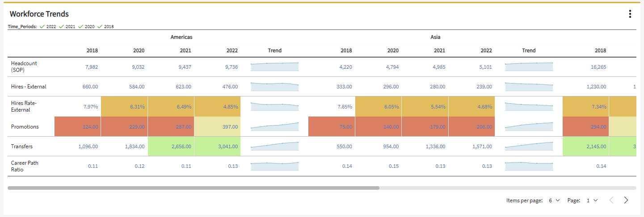Screen dimensions: 644x217
Task: Open the three-dot options menu
Action: [x=630, y=14]
